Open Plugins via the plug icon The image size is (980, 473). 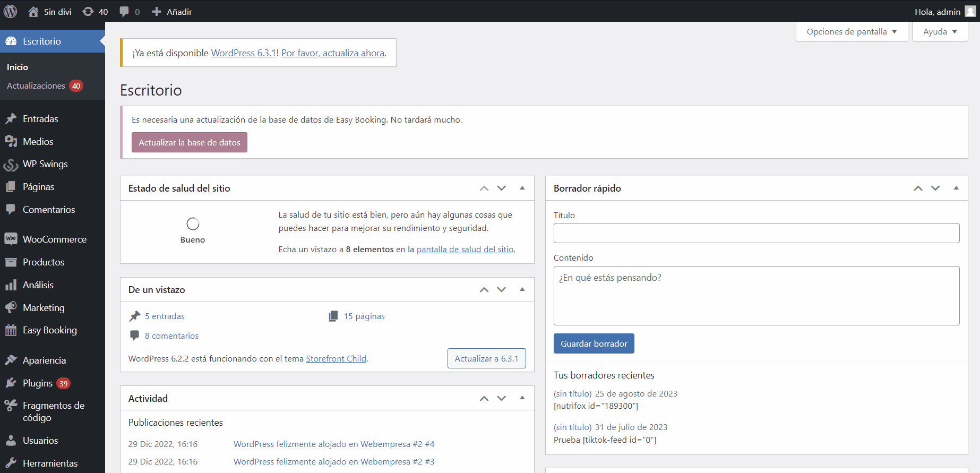[x=11, y=383]
